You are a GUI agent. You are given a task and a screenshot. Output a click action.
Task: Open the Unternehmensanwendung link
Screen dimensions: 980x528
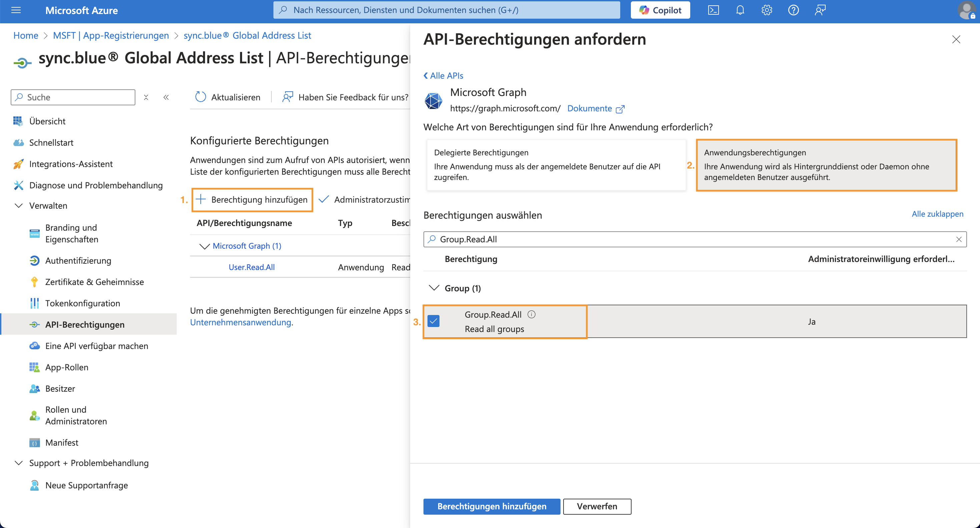(240, 322)
